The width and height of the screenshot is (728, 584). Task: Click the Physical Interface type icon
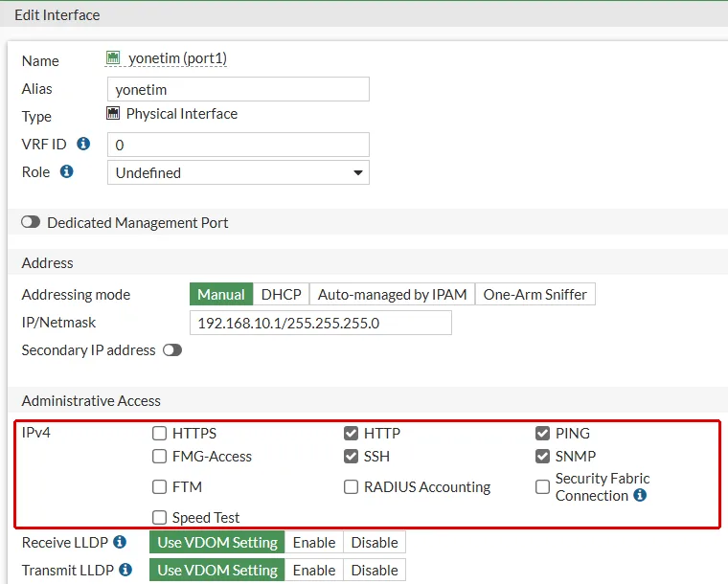[x=113, y=113]
